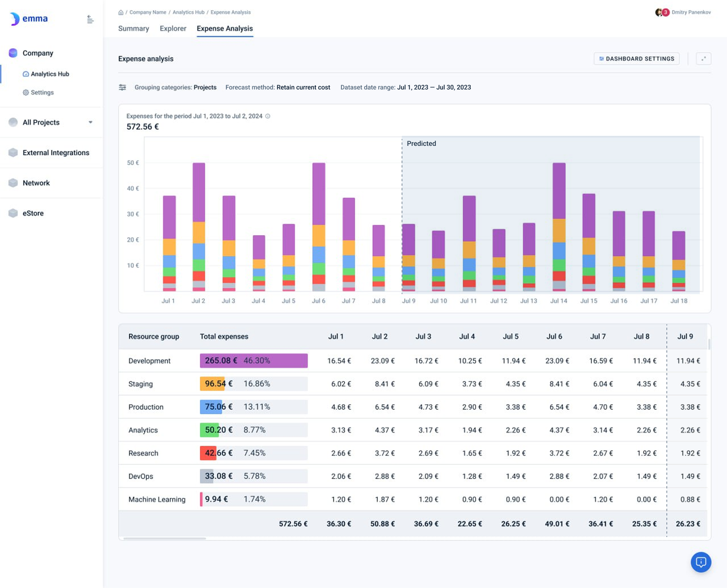Click the filter sliders icon
The width and height of the screenshot is (727, 588).
(x=123, y=87)
